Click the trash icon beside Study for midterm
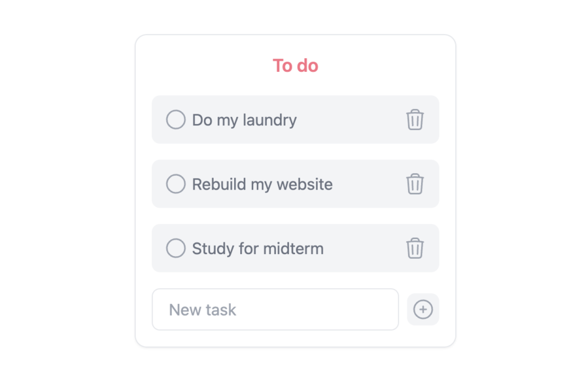Image resolution: width=588 pixels, height=392 pixels. tap(415, 248)
